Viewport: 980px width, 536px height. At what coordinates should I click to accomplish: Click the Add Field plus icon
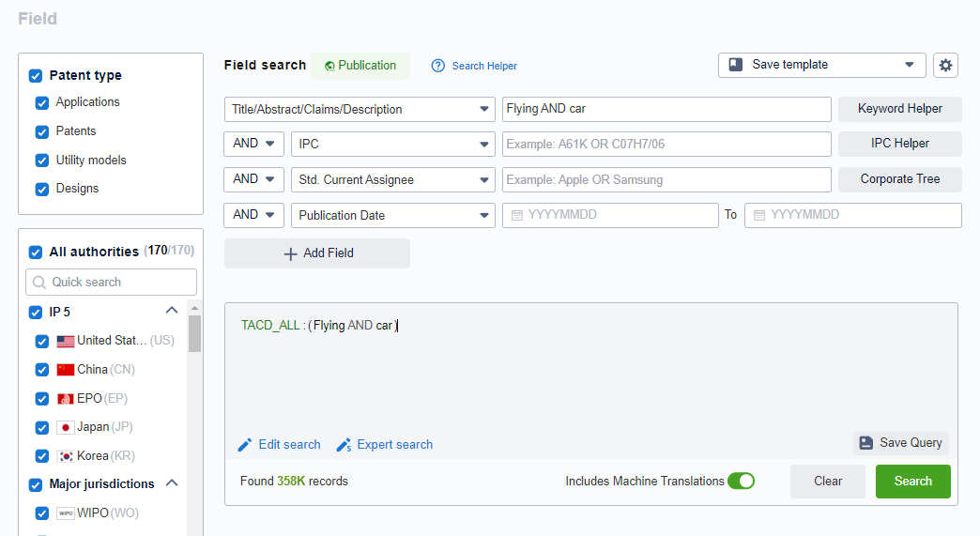[290, 253]
